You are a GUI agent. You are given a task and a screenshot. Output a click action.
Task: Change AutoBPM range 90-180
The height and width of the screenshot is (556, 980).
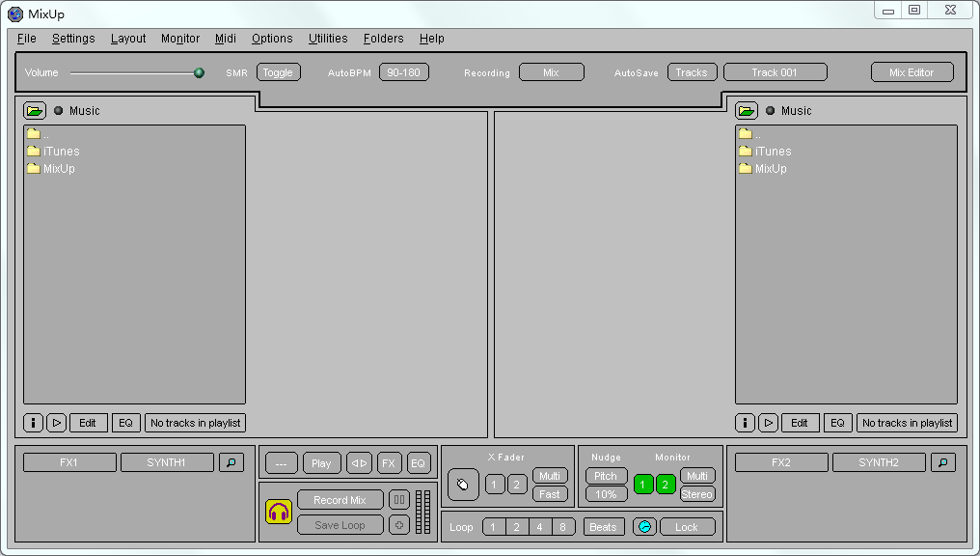pyautogui.click(x=404, y=72)
